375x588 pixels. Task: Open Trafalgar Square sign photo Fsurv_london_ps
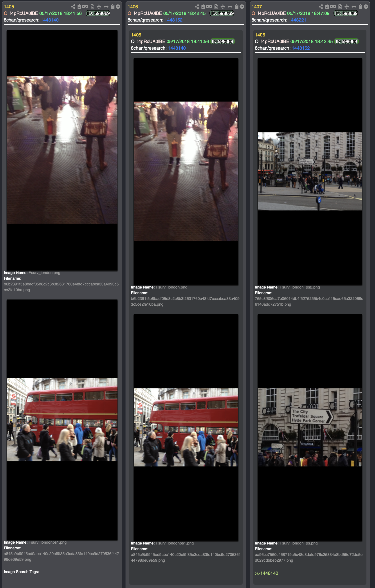pyautogui.click(x=310, y=427)
